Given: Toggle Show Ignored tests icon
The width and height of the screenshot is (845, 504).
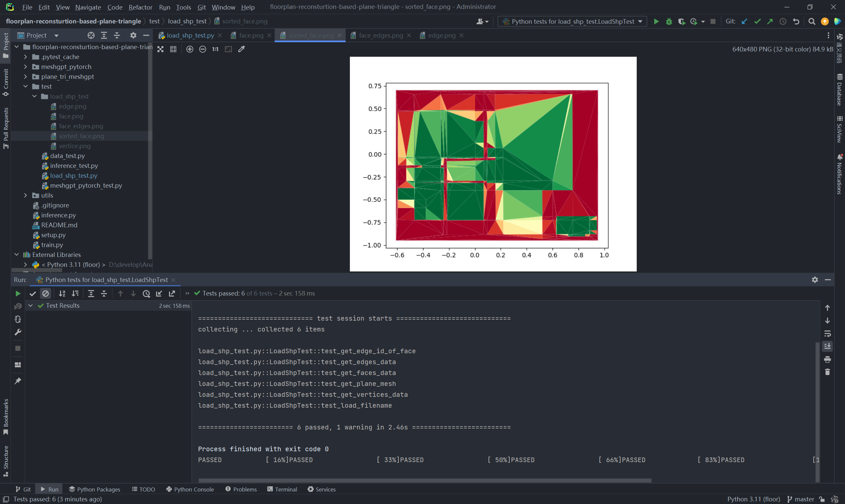Looking at the screenshot, I should click(x=46, y=294).
